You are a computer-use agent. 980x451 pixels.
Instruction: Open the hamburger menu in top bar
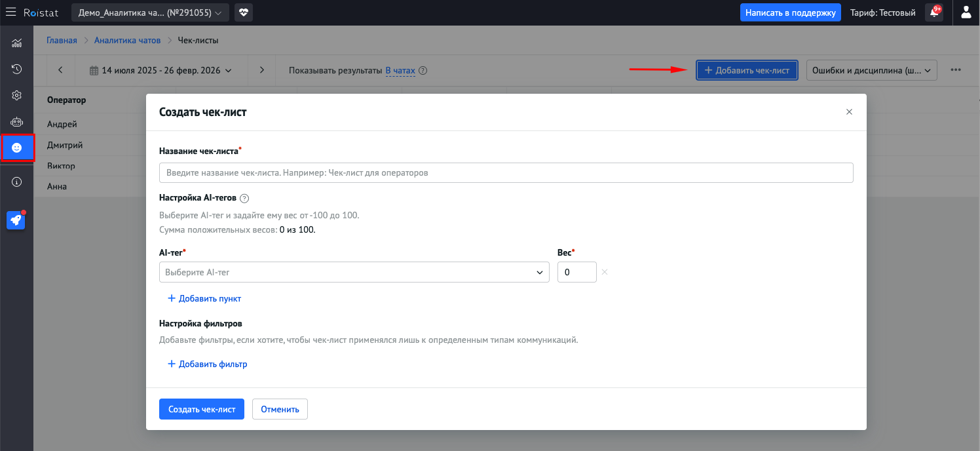click(10, 12)
